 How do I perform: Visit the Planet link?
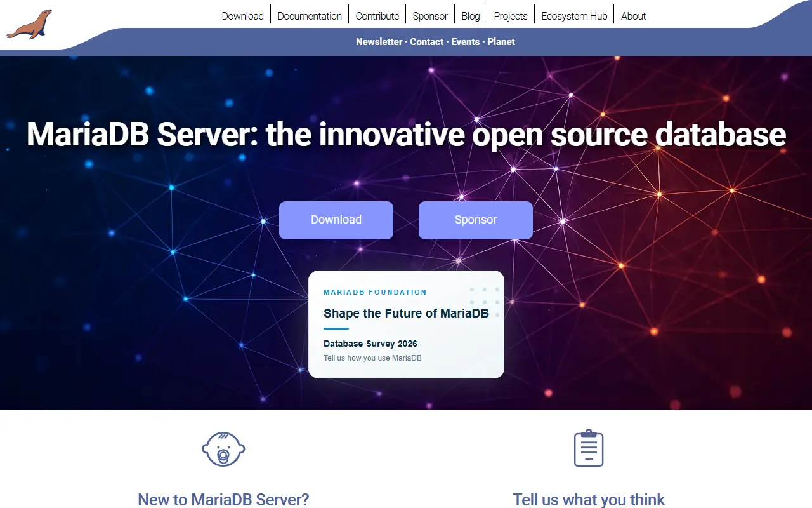501,42
